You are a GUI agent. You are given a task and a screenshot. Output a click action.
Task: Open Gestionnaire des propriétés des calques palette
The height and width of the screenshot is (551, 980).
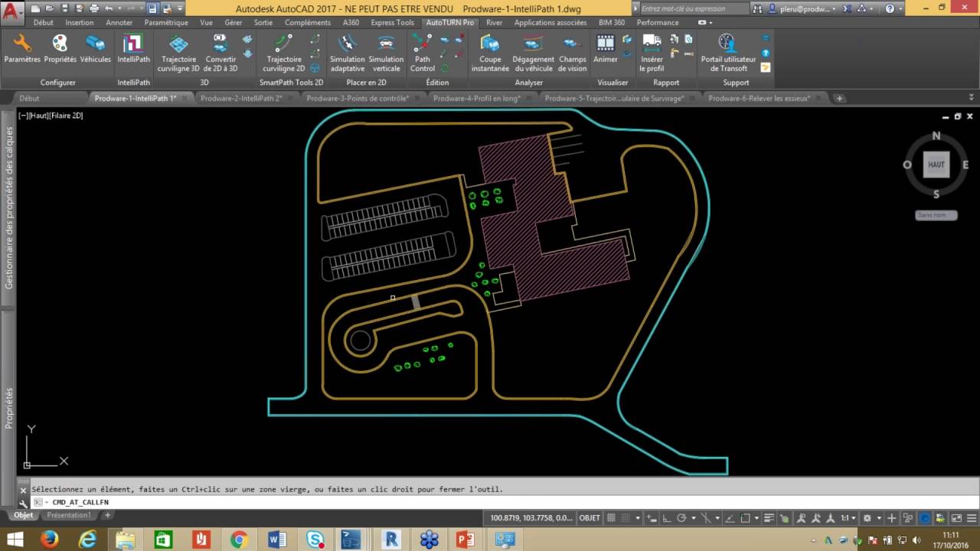[9, 207]
